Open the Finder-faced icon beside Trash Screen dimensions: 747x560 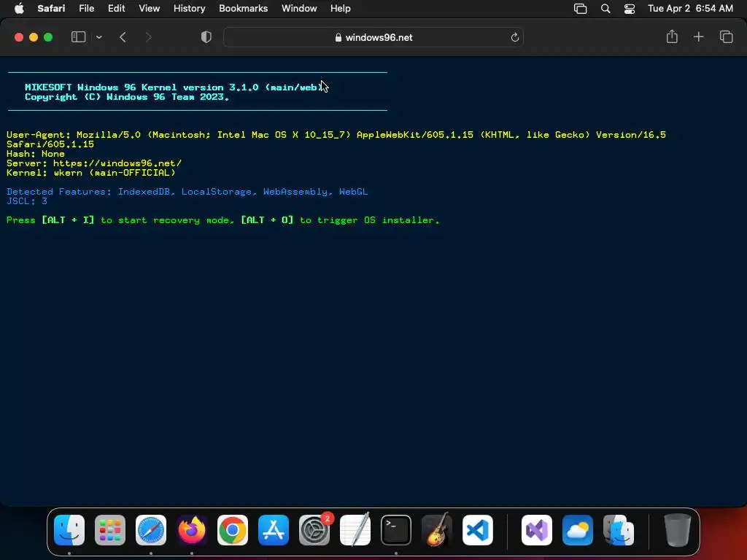(x=619, y=530)
